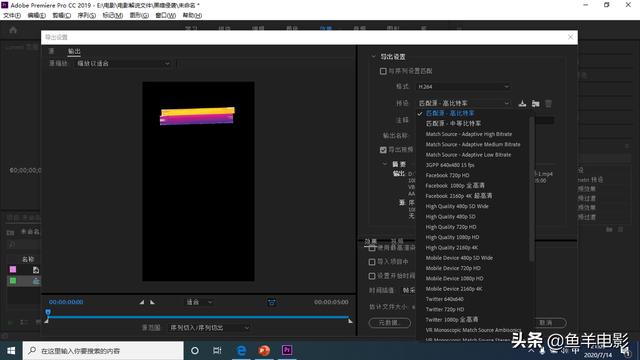Set Out Point marker icon
Screen dimensions: 640x360
(152, 302)
